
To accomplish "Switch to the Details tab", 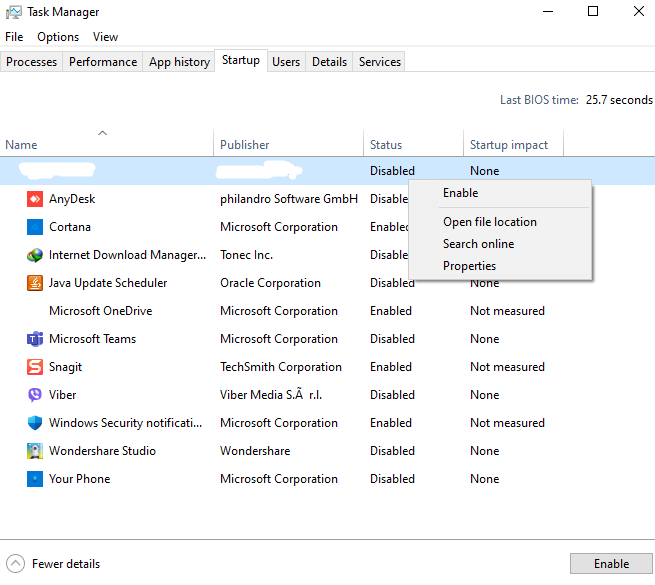I will (x=329, y=62).
